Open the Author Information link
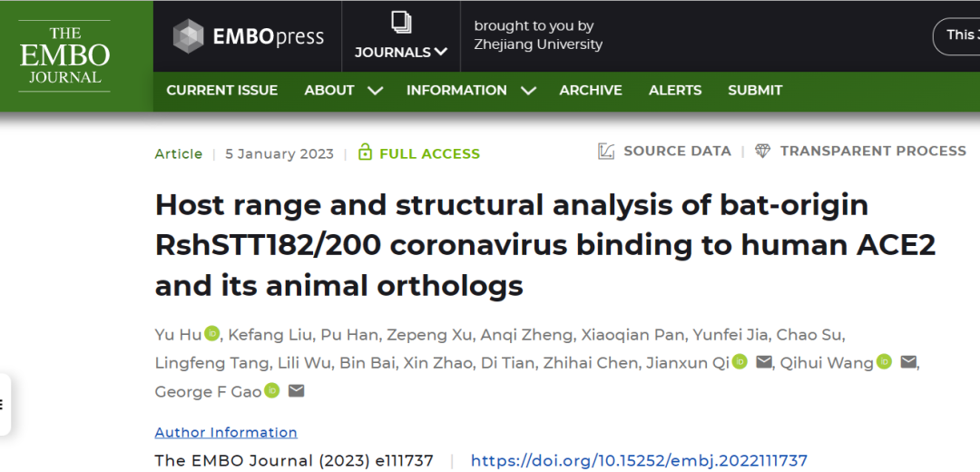 click(x=226, y=433)
